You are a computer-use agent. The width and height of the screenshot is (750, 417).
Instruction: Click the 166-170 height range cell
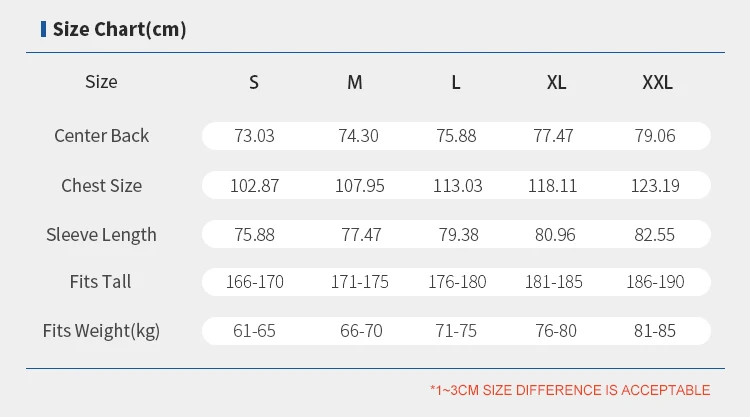pyautogui.click(x=254, y=282)
